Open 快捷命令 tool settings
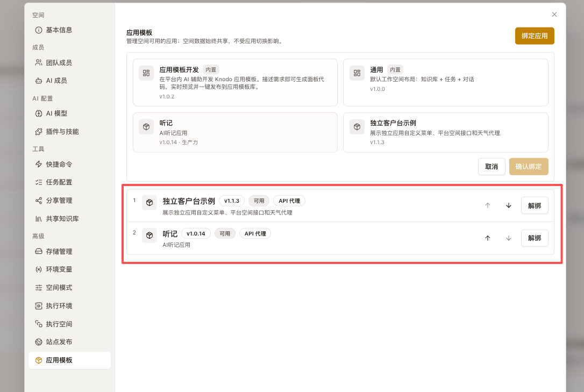584x392 pixels. [x=69, y=164]
